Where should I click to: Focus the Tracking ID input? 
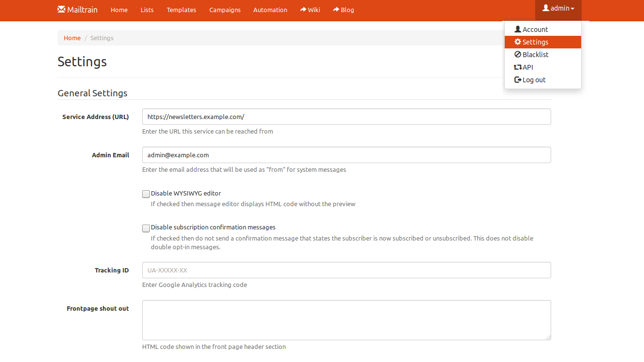click(x=346, y=270)
